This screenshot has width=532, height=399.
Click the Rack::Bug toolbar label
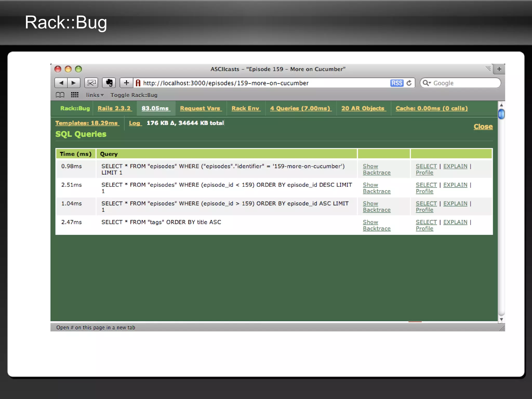pyautogui.click(x=75, y=108)
